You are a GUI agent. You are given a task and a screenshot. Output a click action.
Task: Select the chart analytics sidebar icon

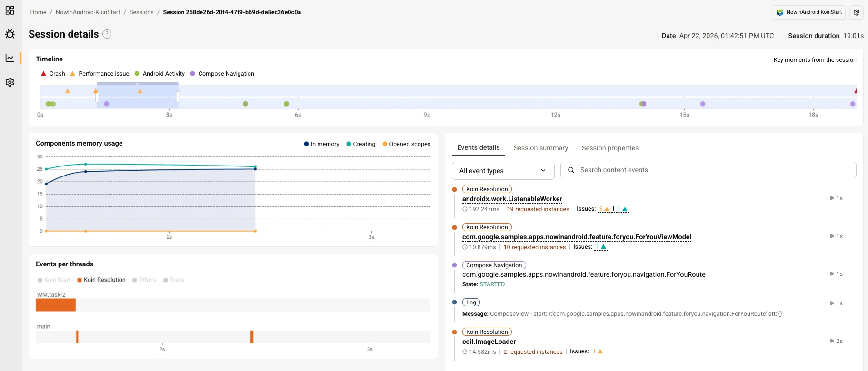point(10,58)
